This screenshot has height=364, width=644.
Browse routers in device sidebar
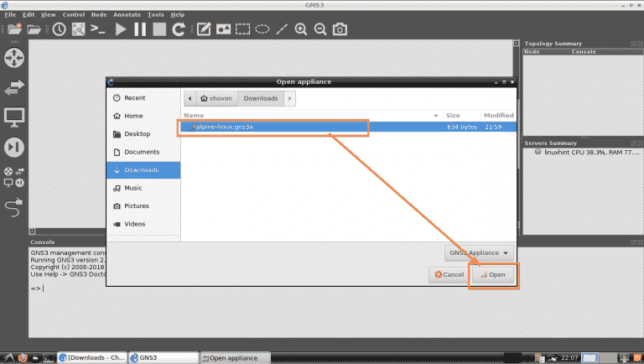coord(14,58)
